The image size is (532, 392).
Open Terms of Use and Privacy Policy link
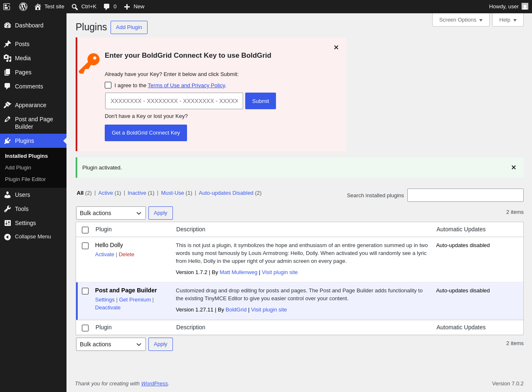[186, 86]
